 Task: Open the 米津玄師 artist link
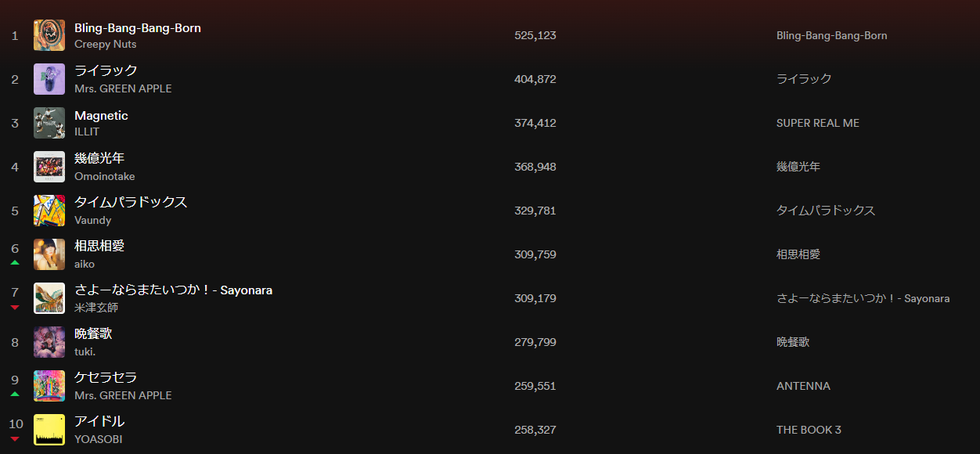click(96, 308)
